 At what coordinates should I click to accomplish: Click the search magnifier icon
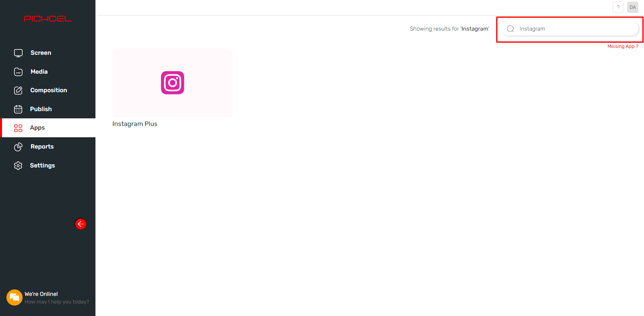(510, 29)
